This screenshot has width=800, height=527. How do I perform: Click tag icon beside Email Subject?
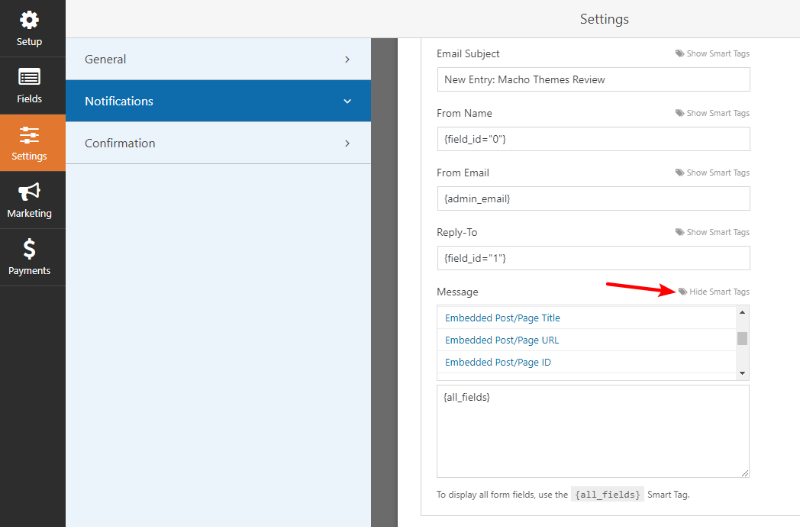tap(680, 54)
